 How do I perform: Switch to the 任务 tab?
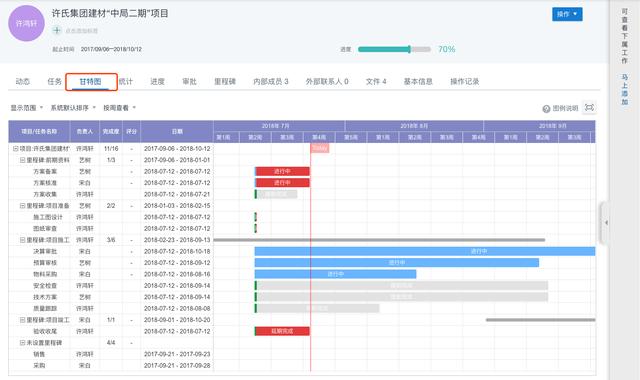(x=54, y=82)
